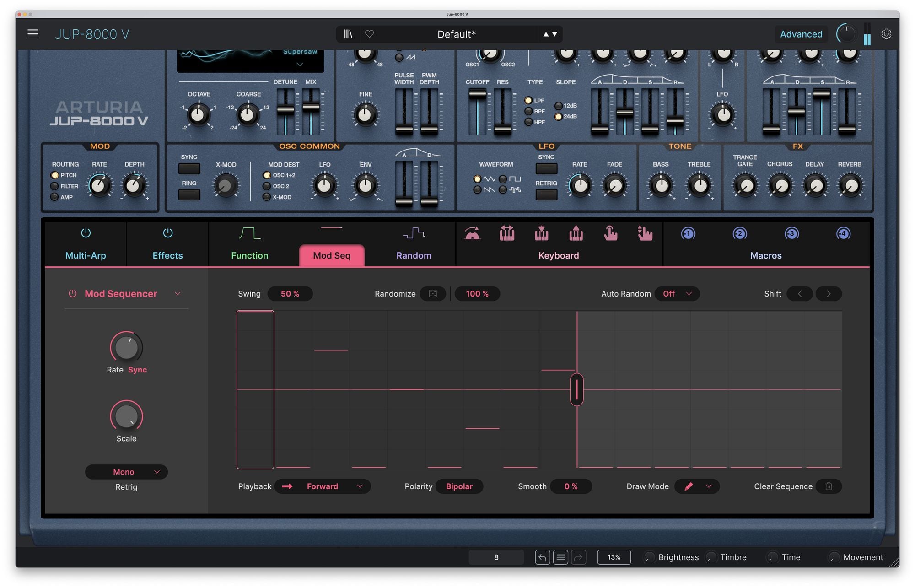The height and width of the screenshot is (588, 915).
Task: Toggle the Mod Sequencer power switch
Action: [x=72, y=294]
